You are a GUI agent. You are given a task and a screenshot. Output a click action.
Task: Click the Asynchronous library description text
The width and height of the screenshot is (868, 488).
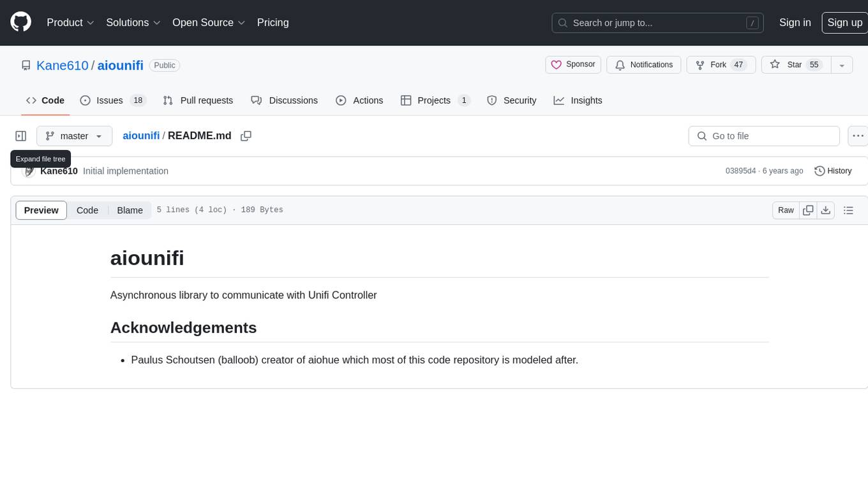pos(244,295)
